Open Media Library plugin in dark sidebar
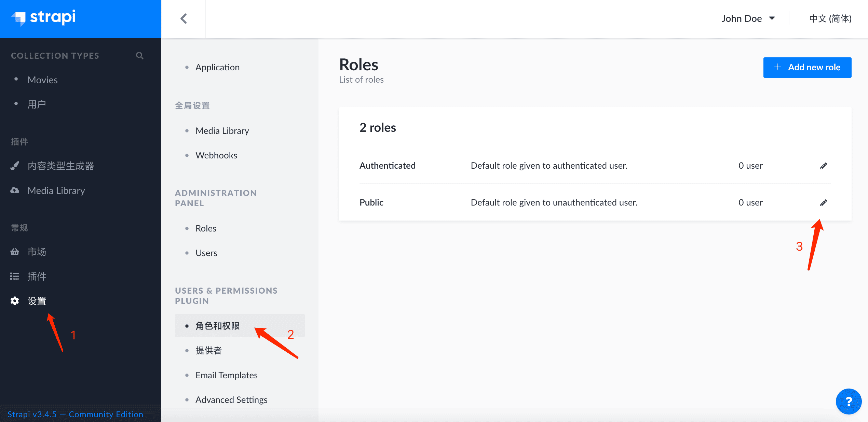 (x=56, y=191)
